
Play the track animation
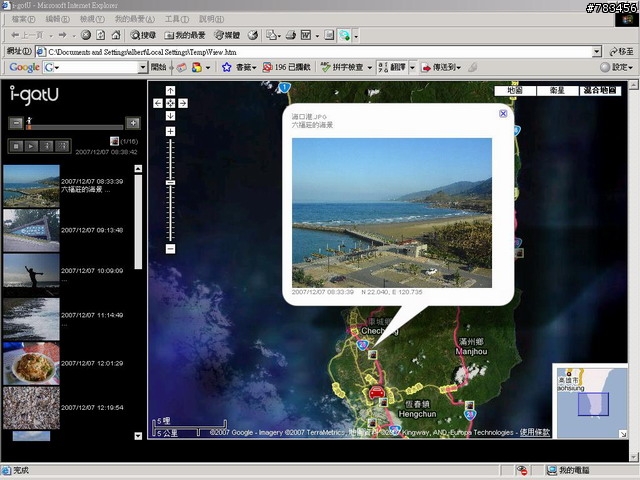pos(31,146)
